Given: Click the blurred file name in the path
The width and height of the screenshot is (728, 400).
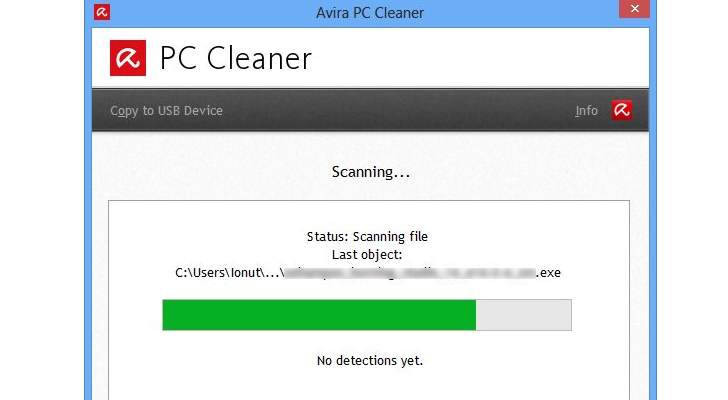Looking at the screenshot, I should click(410, 272).
